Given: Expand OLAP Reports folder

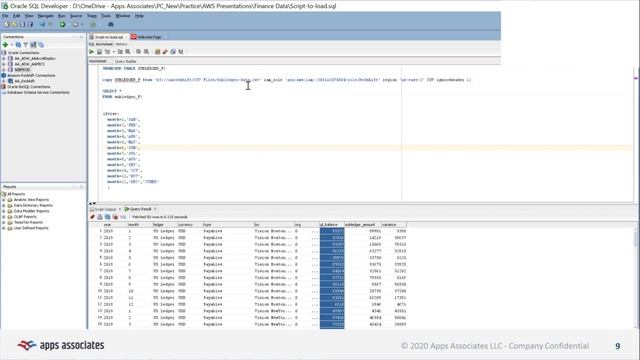Looking at the screenshot, I should pos(4,217).
